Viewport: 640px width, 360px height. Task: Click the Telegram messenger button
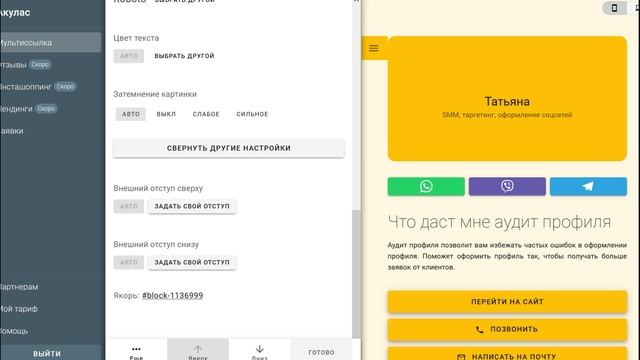588,187
